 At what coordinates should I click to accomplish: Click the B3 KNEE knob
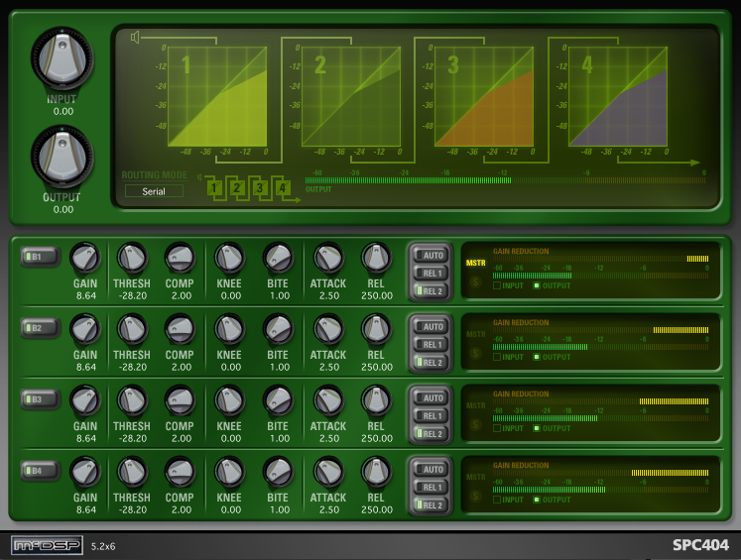click(x=229, y=400)
